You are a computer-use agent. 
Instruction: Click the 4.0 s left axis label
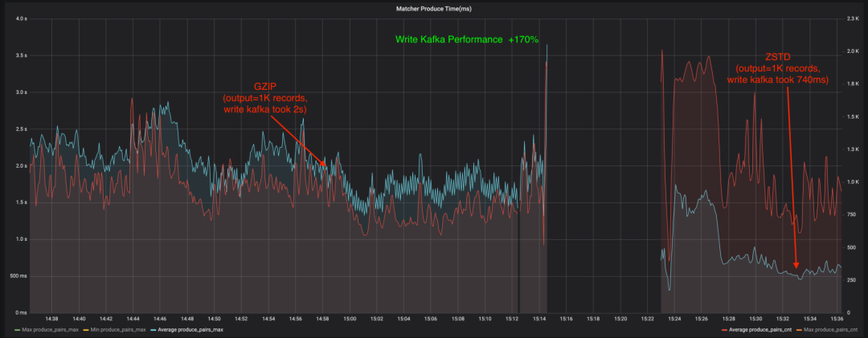coord(22,18)
